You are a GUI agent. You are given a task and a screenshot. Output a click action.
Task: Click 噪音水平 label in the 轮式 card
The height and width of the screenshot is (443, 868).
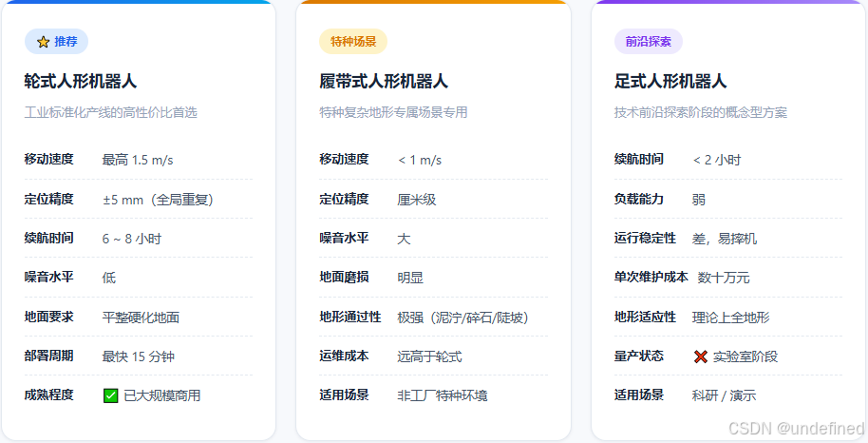pyautogui.click(x=48, y=277)
